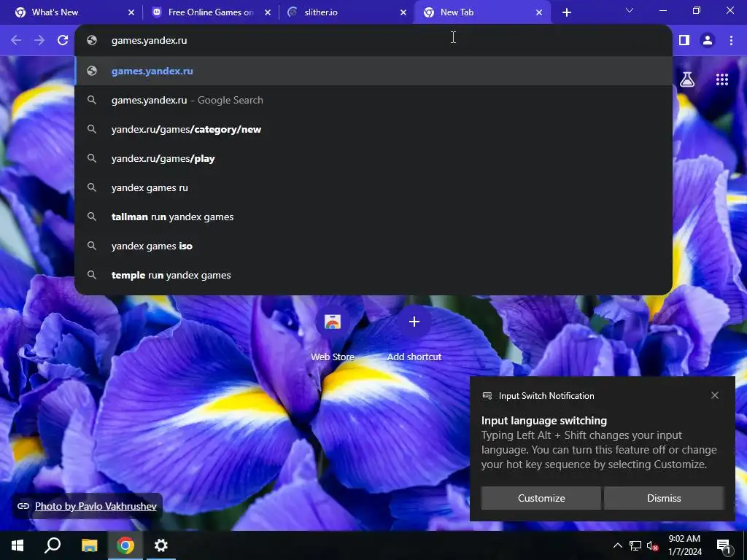The height and width of the screenshot is (560, 747).
Task: Dismiss the Input Switch notification
Action: 664,498
